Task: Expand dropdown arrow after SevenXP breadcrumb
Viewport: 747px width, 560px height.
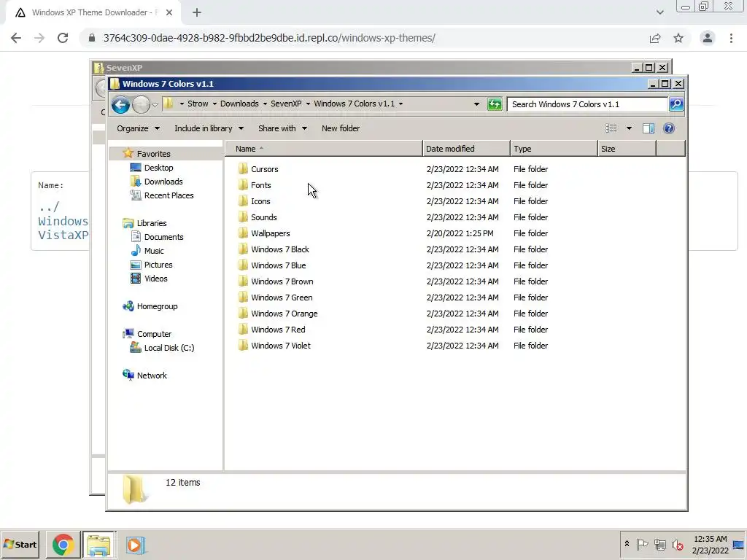Action: click(308, 104)
